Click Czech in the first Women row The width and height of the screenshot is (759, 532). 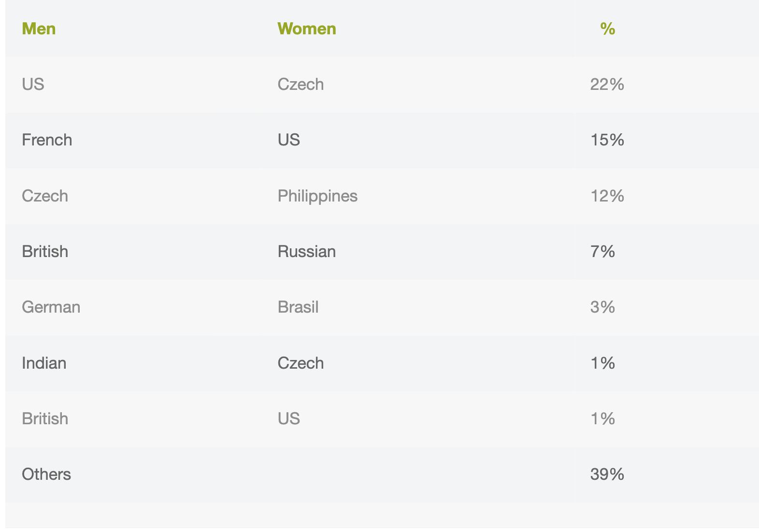click(x=301, y=85)
